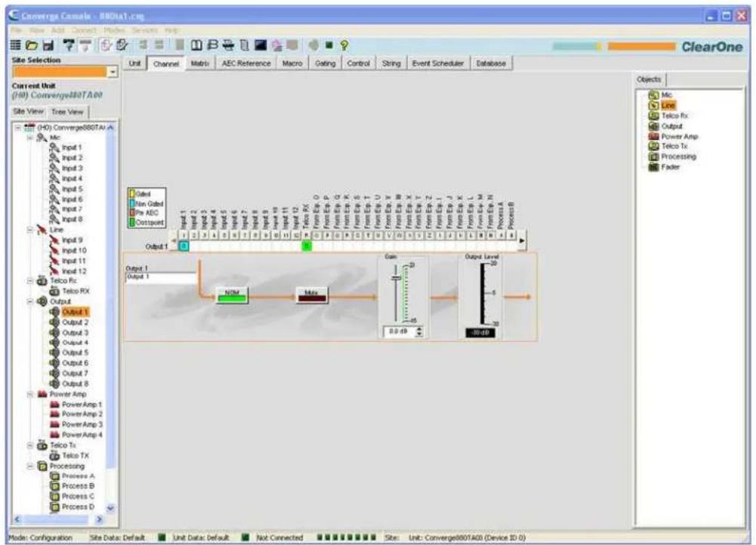756x545 pixels.
Task: Click the small dark green square toolbar icon
Action: click(329, 45)
